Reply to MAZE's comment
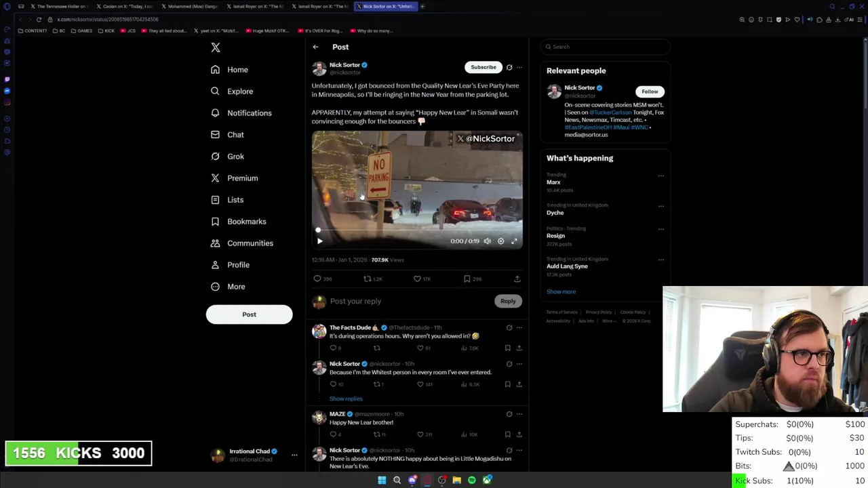The image size is (868, 488). (x=332, y=434)
